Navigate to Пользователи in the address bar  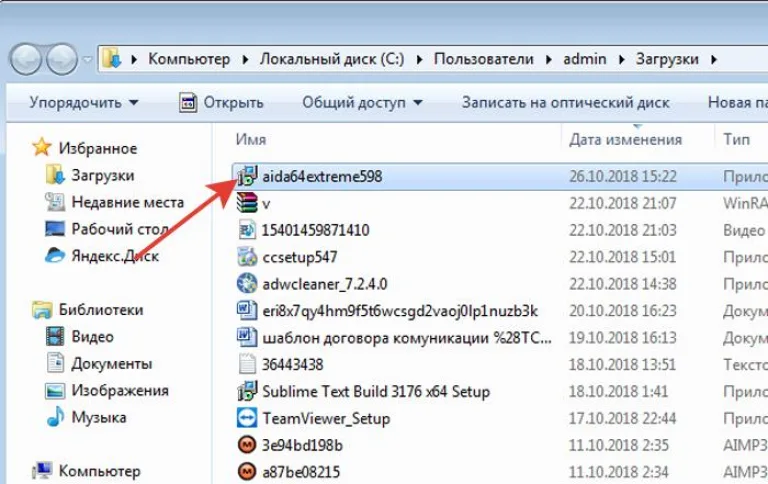click(x=483, y=59)
